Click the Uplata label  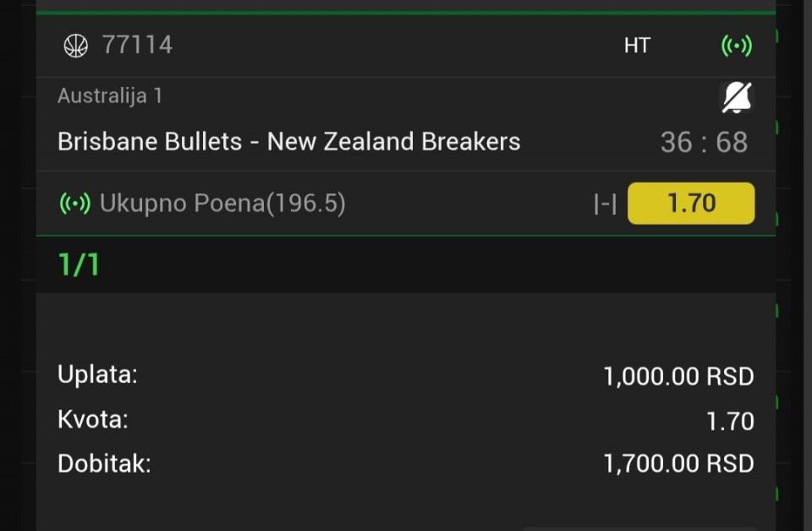(97, 375)
